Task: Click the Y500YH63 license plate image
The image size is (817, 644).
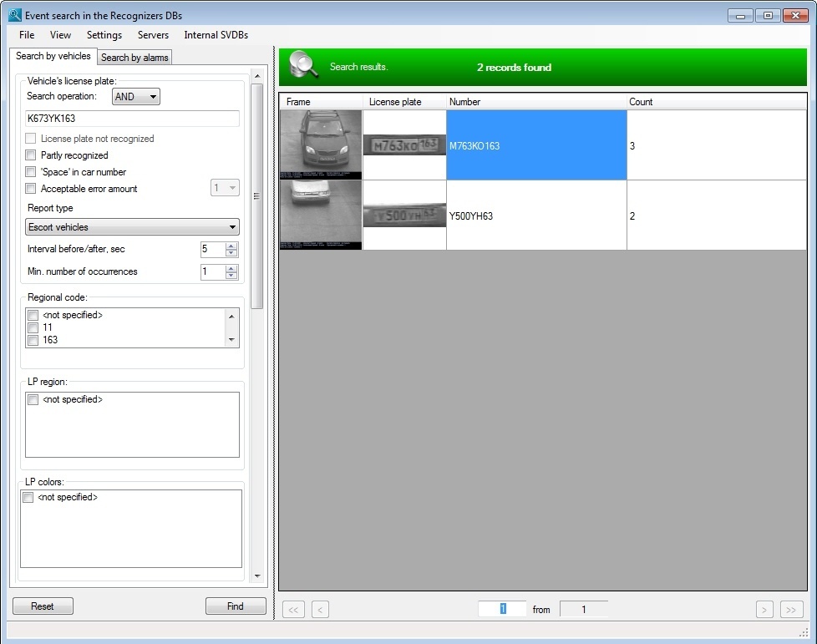Action: point(404,216)
